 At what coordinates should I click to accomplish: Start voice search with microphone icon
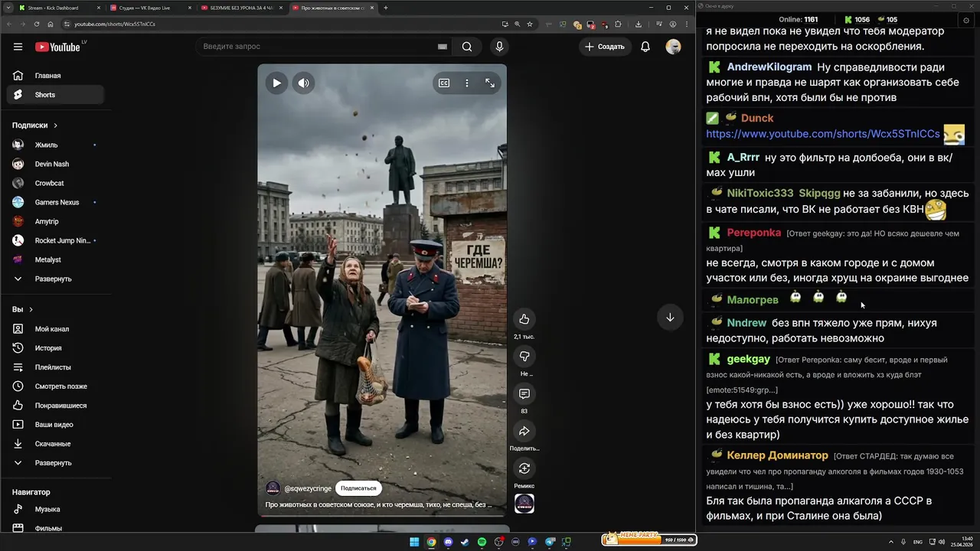coord(499,47)
